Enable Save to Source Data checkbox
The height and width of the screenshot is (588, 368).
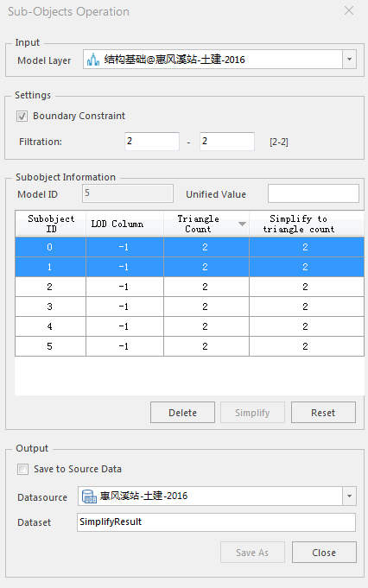pos(22,469)
